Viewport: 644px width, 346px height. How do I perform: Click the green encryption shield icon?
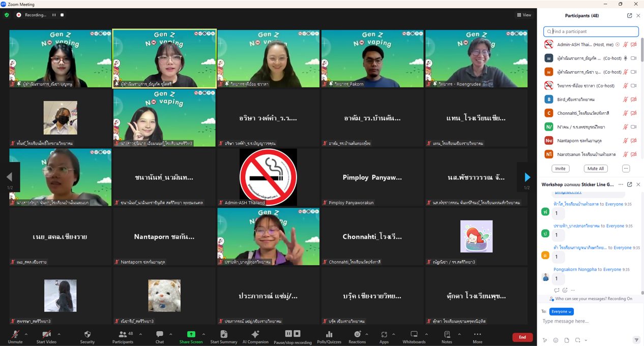[7, 15]
